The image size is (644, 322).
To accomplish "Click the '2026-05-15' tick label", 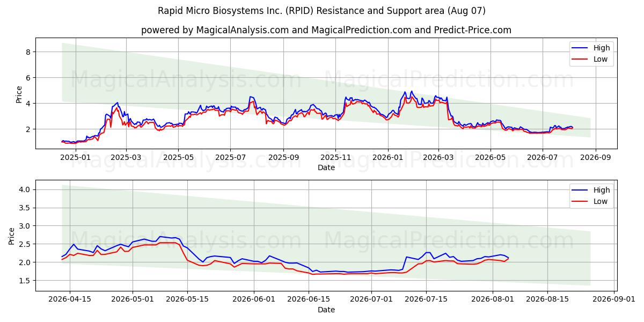I will (x=187, y=299).
